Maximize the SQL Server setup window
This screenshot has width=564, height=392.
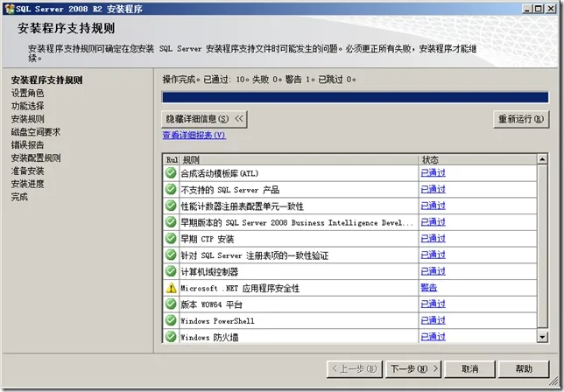(x=539, y=9)
